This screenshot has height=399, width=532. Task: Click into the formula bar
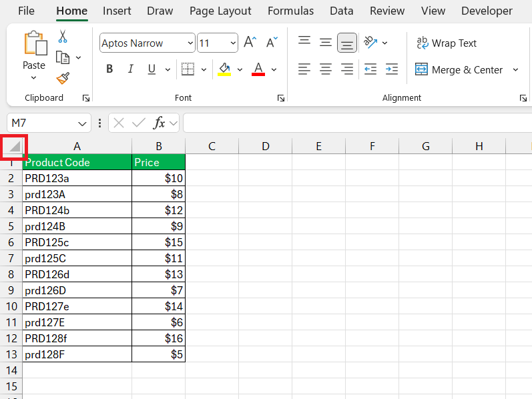[357, 123]
